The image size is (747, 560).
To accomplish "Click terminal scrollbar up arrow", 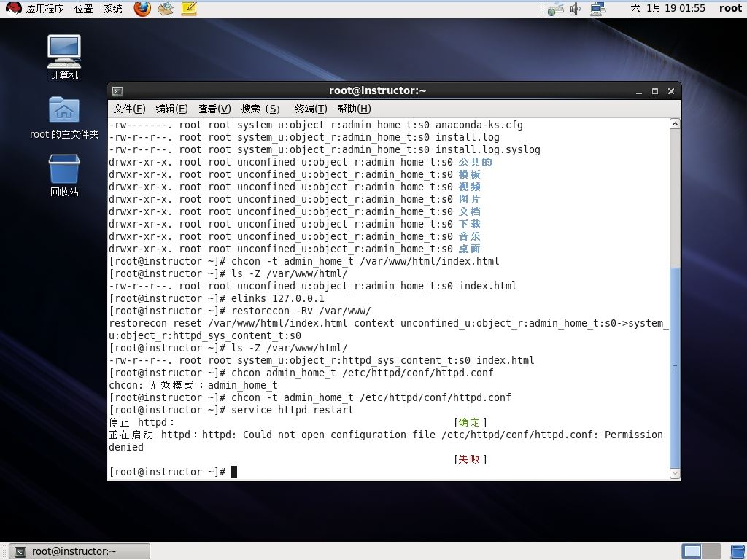I will 675,124.
